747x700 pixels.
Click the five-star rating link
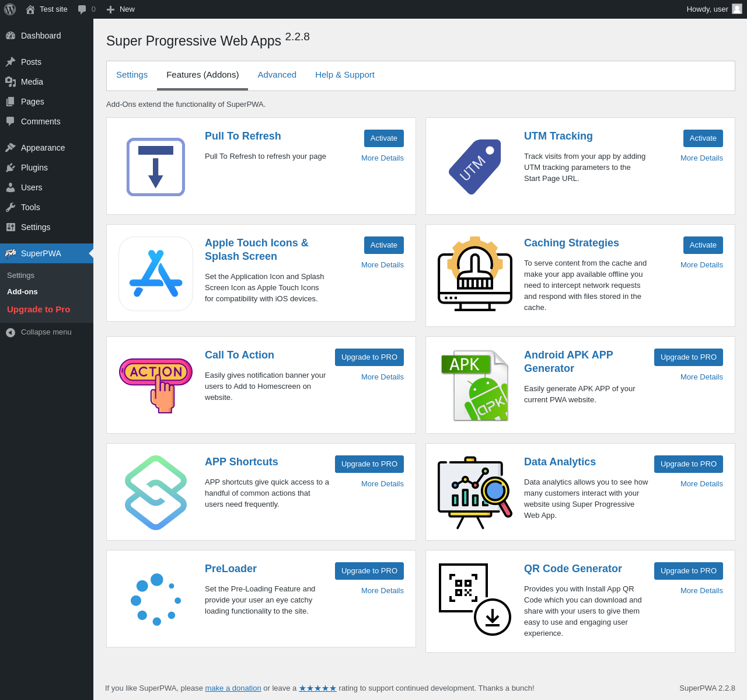317,688
